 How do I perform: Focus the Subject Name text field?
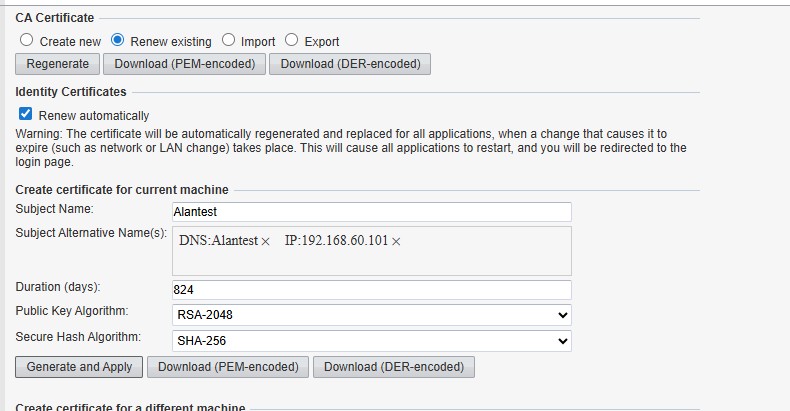click(x=372, y=212)
